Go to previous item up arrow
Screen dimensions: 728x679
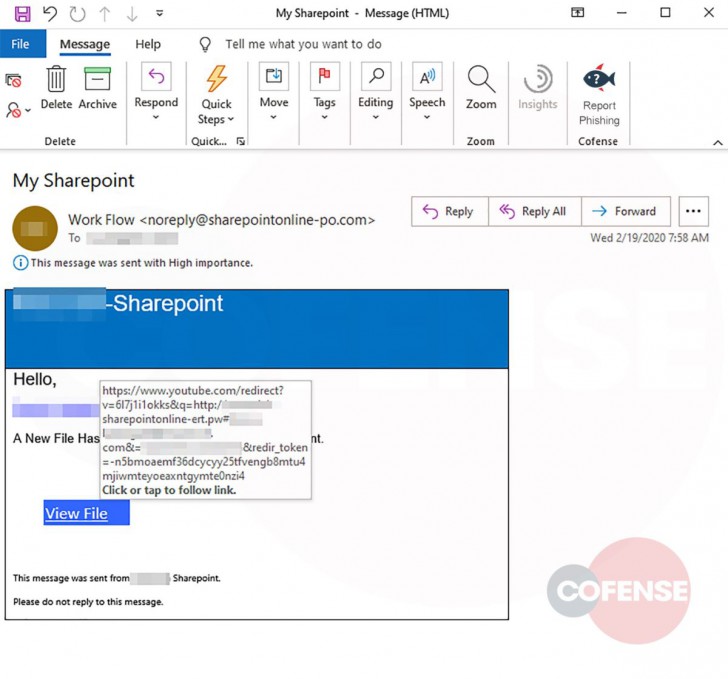(x=105, y=13)
